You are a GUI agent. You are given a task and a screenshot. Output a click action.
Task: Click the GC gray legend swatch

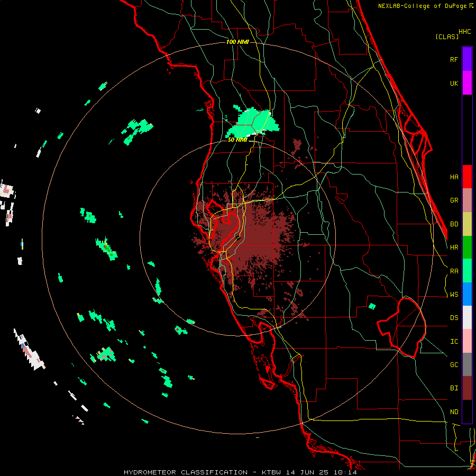point(467,364)
